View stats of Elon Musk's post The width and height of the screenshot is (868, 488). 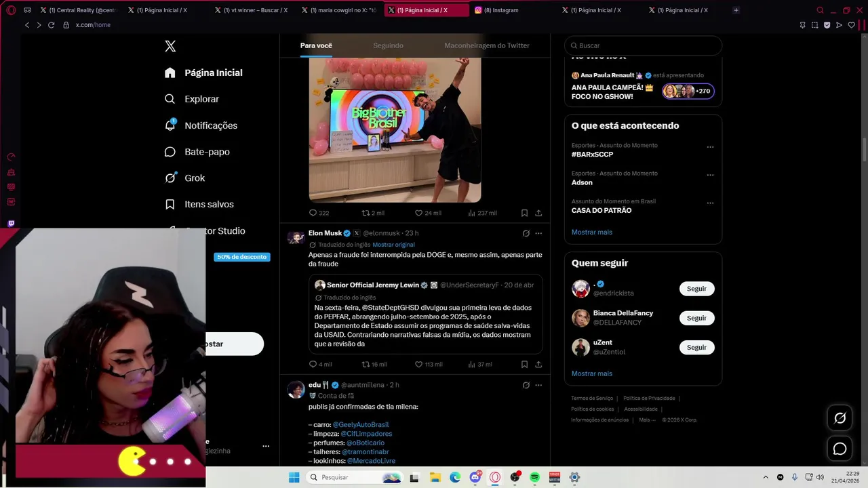pos(479,364)
